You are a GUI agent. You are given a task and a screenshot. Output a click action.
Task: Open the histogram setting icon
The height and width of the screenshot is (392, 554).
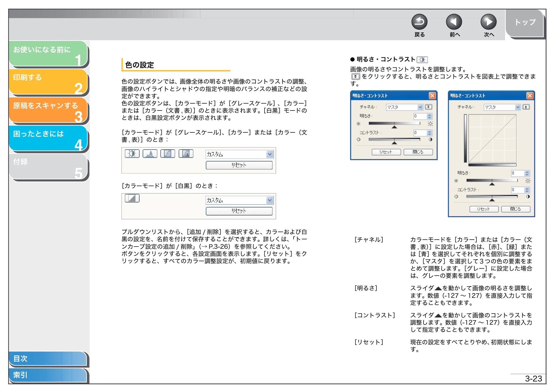(150, 153)
